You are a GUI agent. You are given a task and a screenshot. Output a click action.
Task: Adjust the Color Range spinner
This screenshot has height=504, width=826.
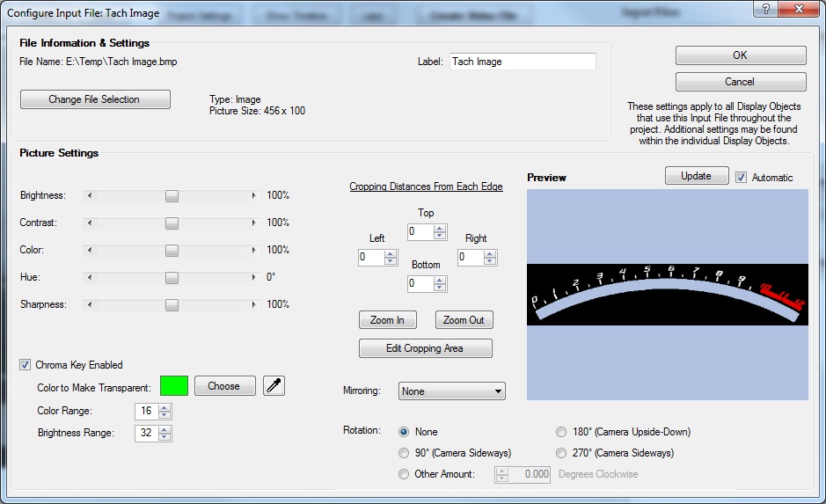[x=164, y=412]
